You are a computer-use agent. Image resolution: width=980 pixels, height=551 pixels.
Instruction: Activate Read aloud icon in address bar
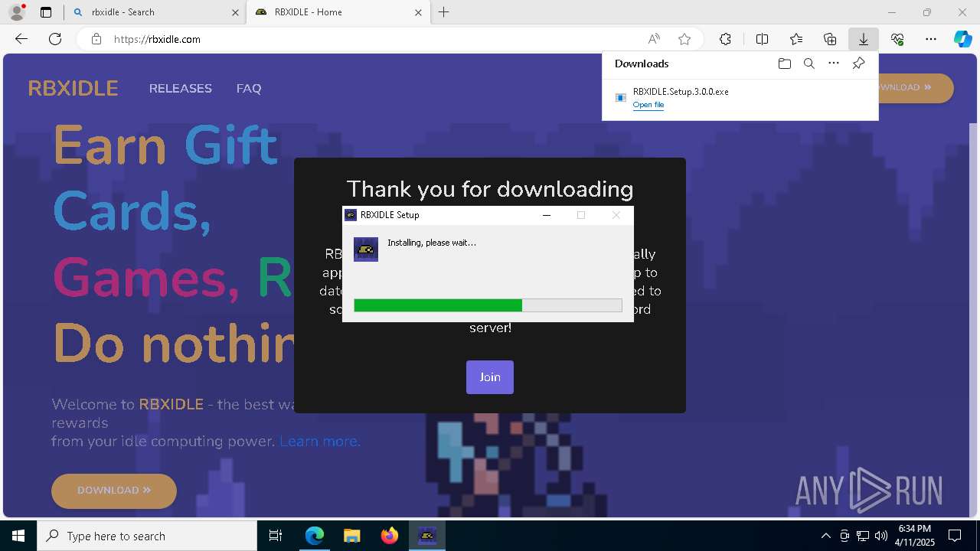[654, 39]
